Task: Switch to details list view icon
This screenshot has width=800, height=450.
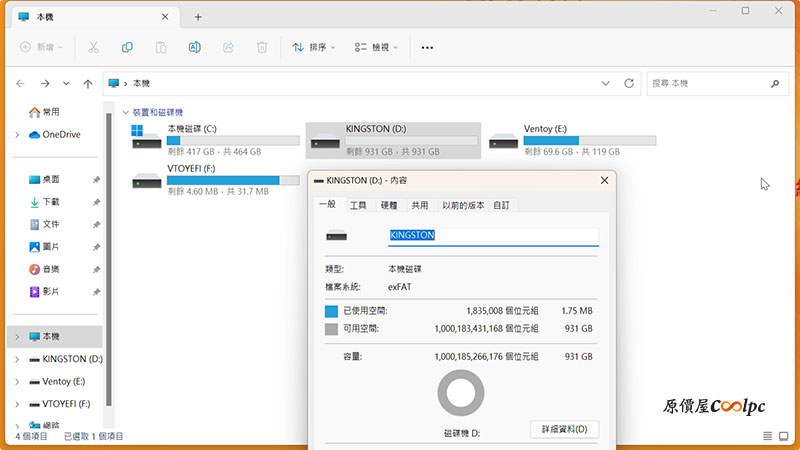Action: [767, 436]
